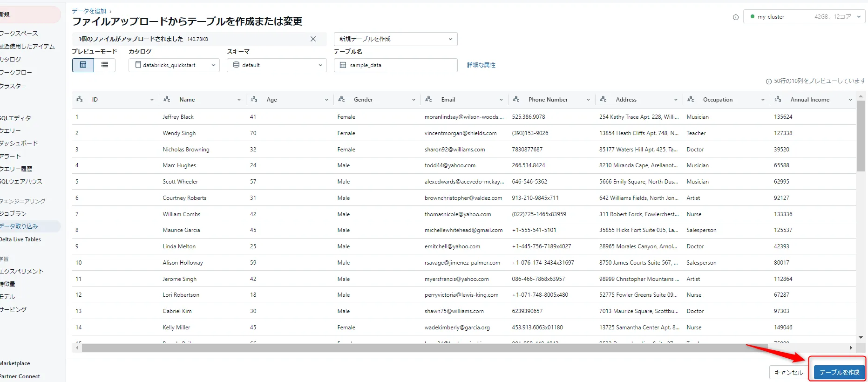The height and width of the screenshot is (382, 868).
Task: Open the schema default dropdown
Action: pos(277,65)
